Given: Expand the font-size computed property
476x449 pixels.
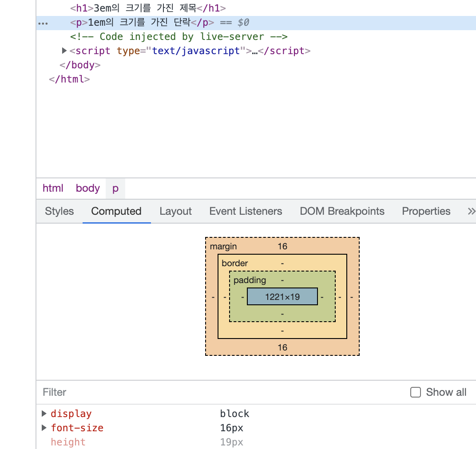Looking at the screenshot, I should [44, 428].
